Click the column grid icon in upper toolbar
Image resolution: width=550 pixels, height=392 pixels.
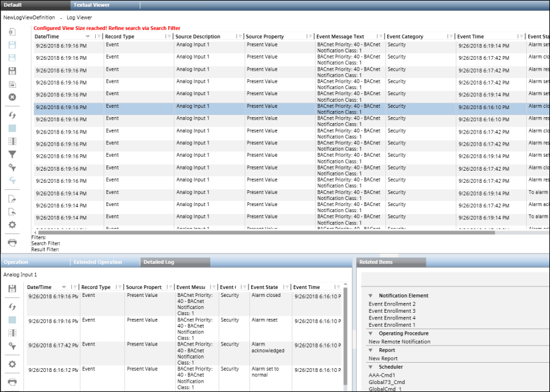click(x=12, y=141)
